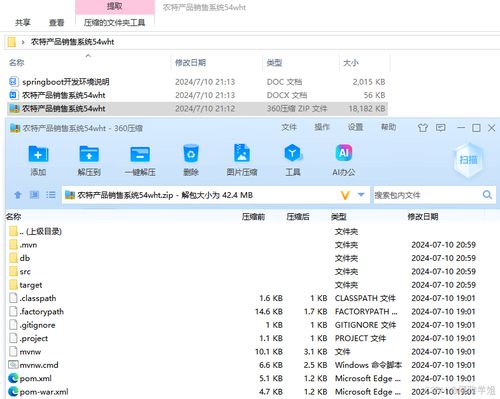This screenshot has width=500, height=399.
Task: Select the springboot开发环境说明 DOC file
Action: click(x=66, y=82)
